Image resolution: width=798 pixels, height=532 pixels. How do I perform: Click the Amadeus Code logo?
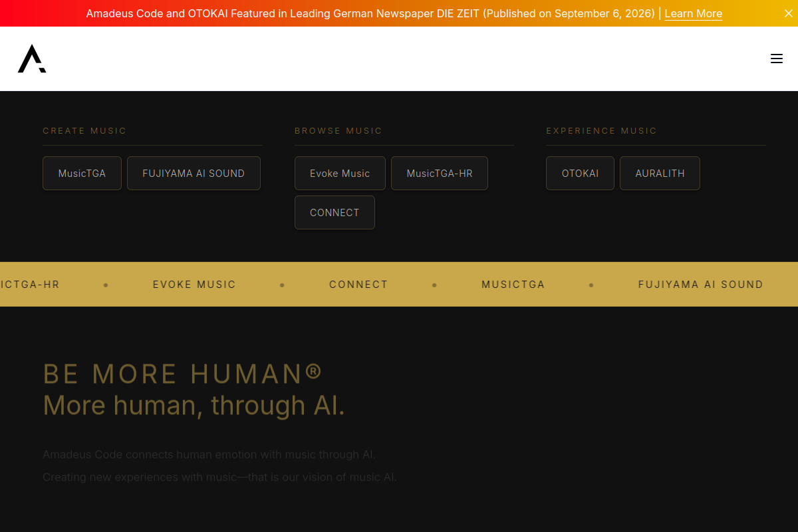point(32,59)
